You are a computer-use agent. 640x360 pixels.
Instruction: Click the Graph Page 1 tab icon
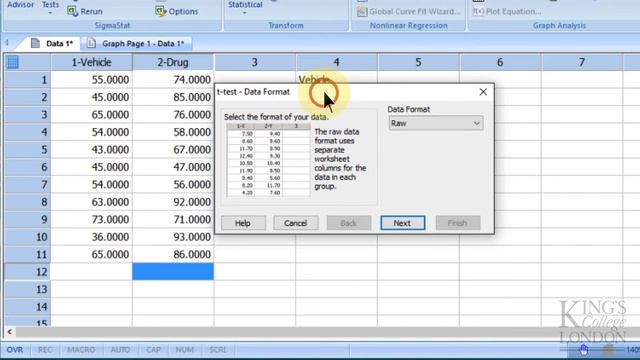point(91,43)
